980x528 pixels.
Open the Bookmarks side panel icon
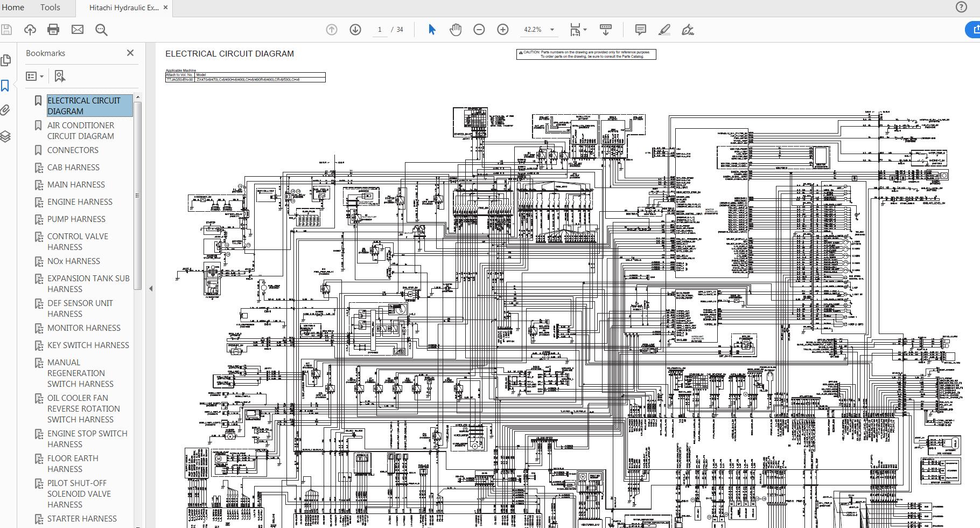point(5,86)
